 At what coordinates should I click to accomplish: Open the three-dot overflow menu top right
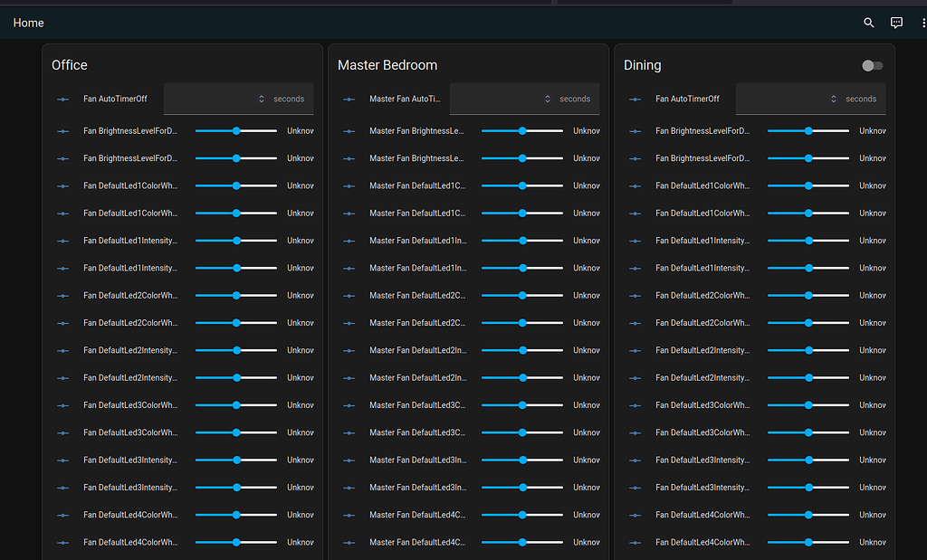pyautogui.click(x=922, y=23)
